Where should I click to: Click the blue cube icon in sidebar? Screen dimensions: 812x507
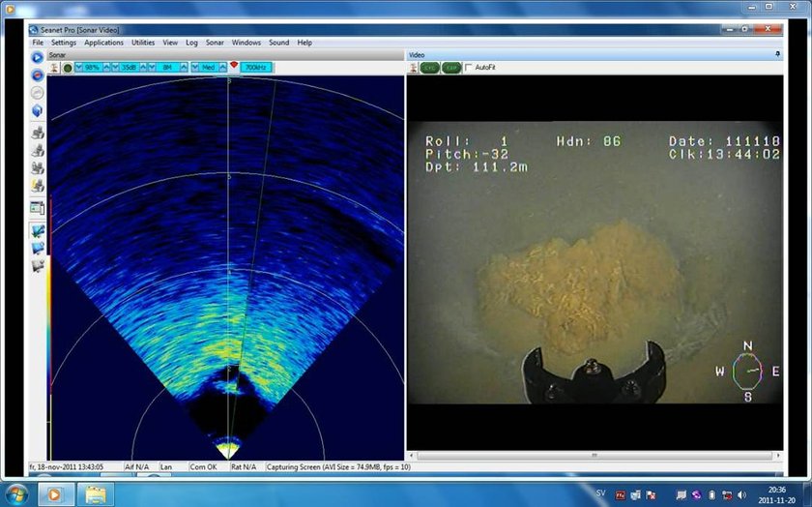(38, 111)
